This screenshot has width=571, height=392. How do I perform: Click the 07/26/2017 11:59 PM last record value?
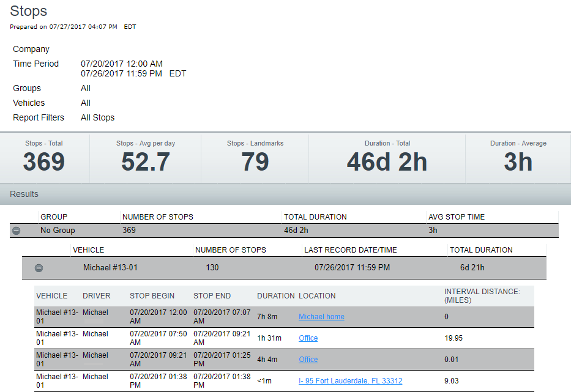pyautogui.click(x=352, y=267)
